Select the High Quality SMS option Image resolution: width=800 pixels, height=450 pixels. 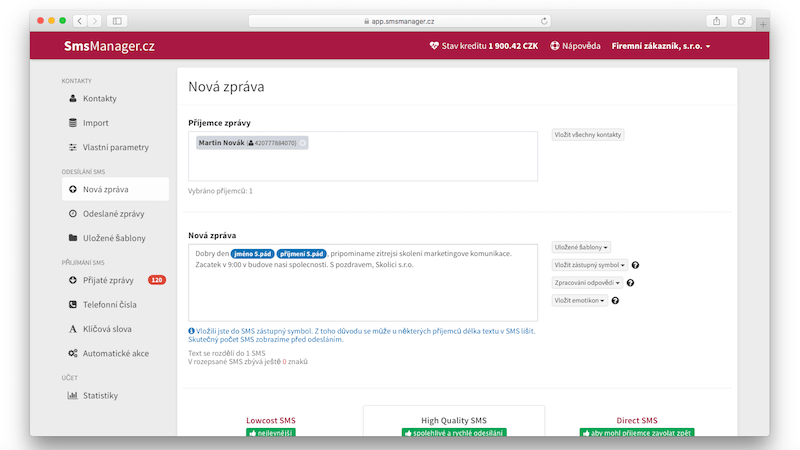454,421
